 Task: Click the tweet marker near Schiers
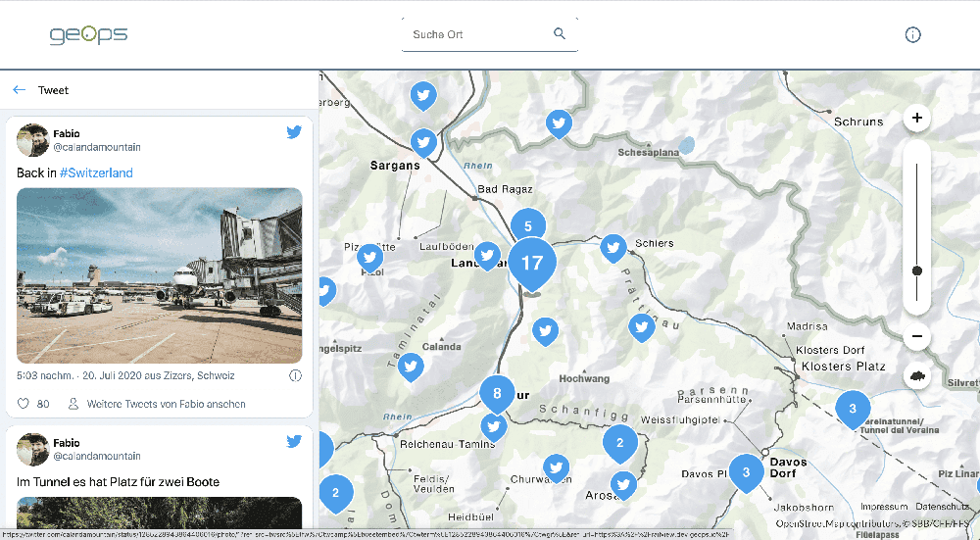613,247
